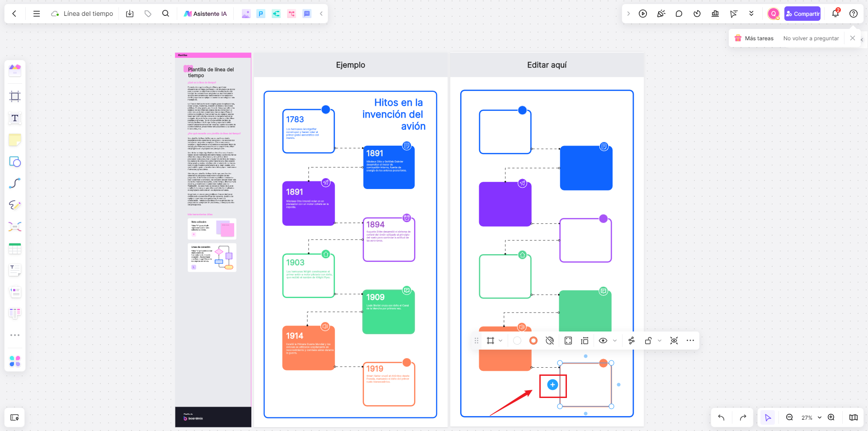Expand the frame type dropdown arrow
Image resolution: width=868 pixels, height=431 pixels.
click(x=500, y=341)
